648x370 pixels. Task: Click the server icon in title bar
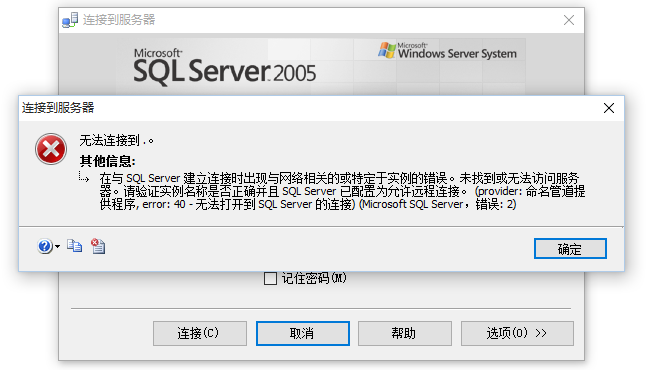click(x=70, y=20)
